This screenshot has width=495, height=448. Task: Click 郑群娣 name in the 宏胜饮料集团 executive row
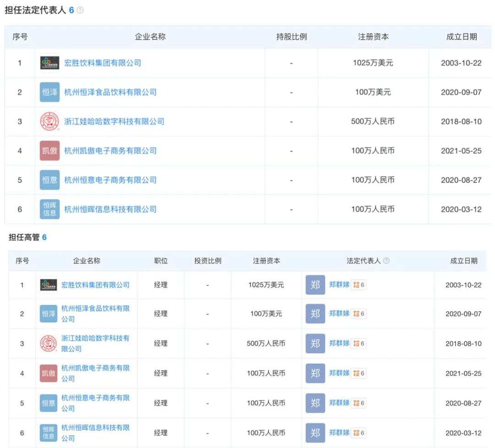point(339,285)
